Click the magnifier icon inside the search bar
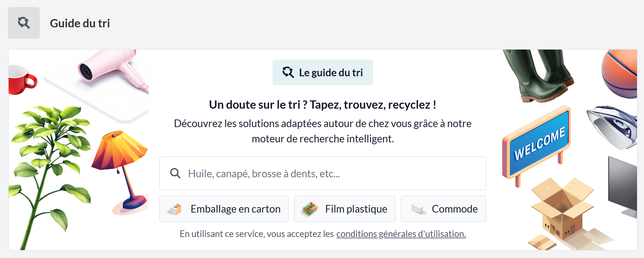The image size is (644, 258). coord(175,173)
